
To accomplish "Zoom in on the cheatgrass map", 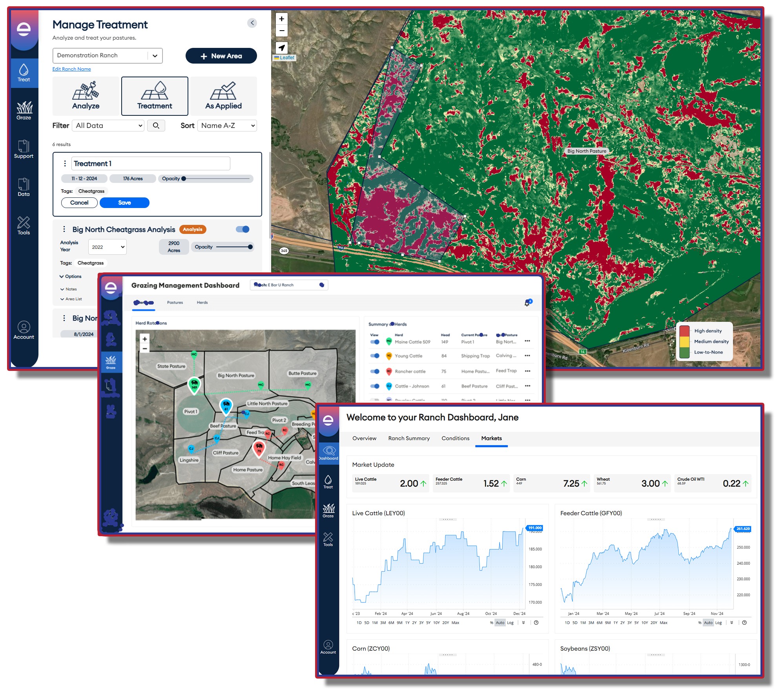I will (282, 19).
